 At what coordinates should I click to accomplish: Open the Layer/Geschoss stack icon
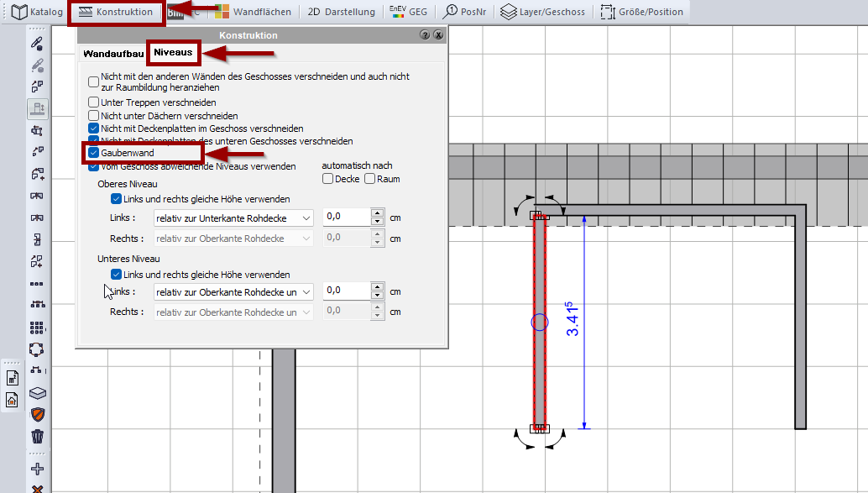[508, 12]
